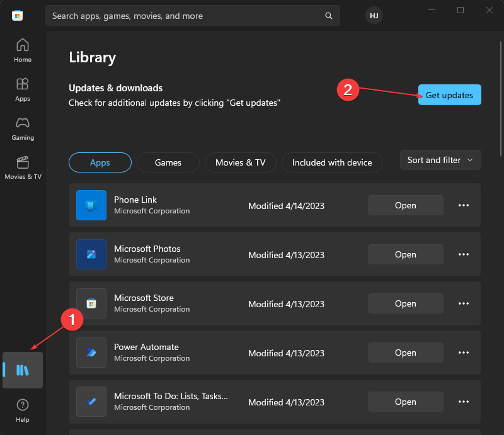Select the Games filter tab

(168, 162)
